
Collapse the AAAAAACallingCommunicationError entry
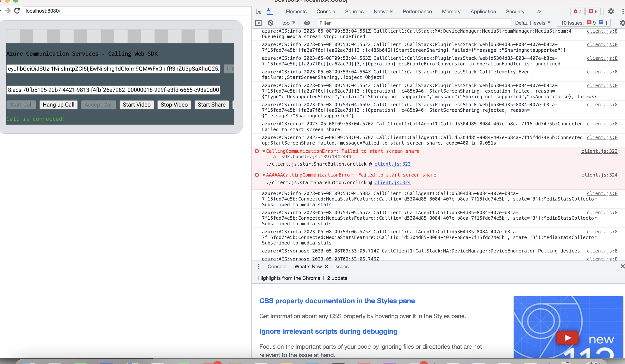tap(264, 175)
